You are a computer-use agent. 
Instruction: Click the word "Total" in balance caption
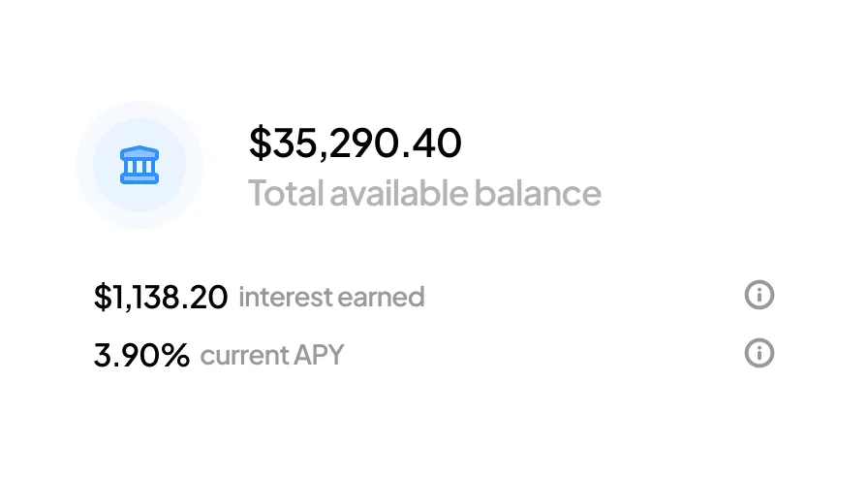[x=286, y=193]
